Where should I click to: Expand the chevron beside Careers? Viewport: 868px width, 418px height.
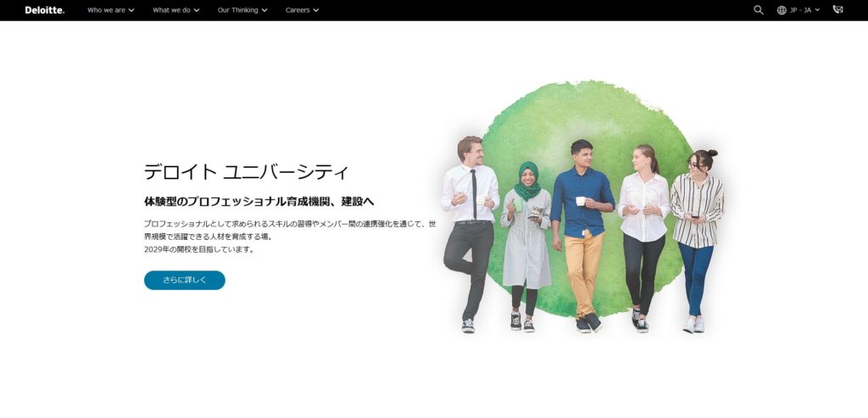tap(316, 10)
